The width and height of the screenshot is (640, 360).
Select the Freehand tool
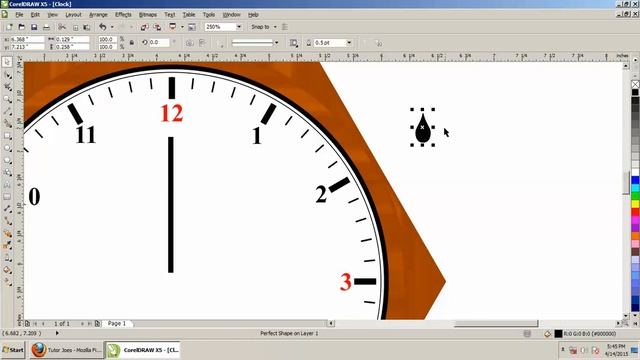(7, 111)
